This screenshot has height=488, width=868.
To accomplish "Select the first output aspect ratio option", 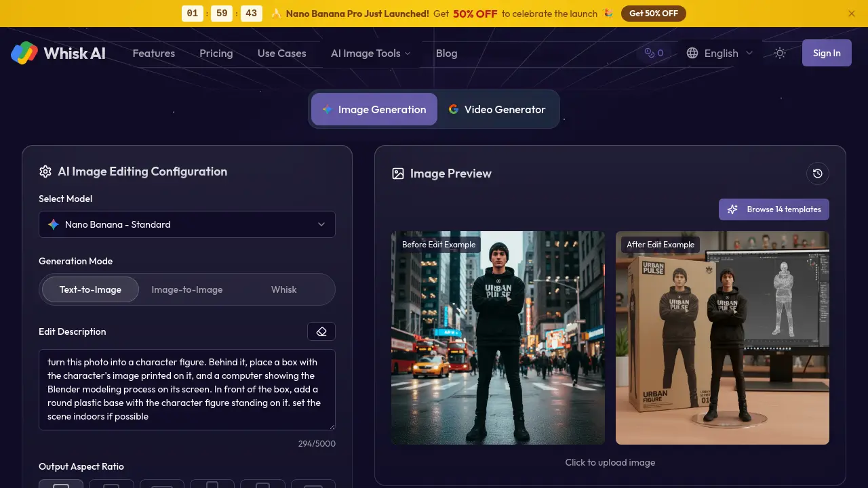I will coord(61,484).
